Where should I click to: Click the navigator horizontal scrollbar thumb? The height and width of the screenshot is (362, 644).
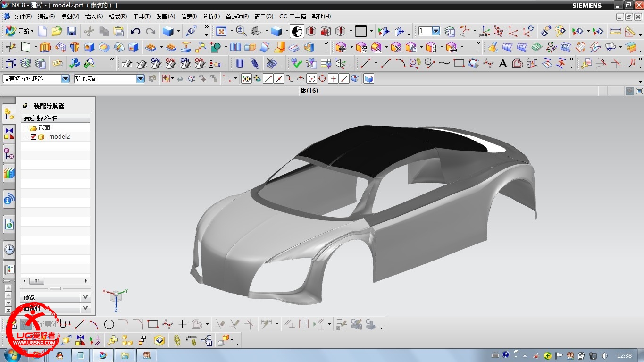tap(36, 281)
